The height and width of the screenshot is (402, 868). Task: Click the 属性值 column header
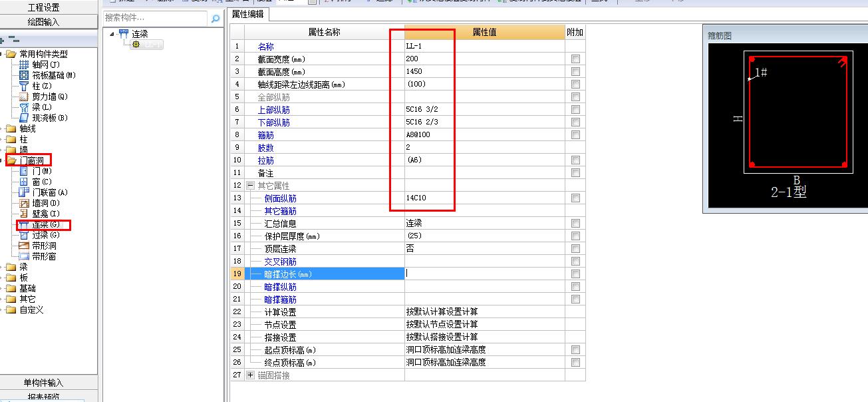pos(484,32)
